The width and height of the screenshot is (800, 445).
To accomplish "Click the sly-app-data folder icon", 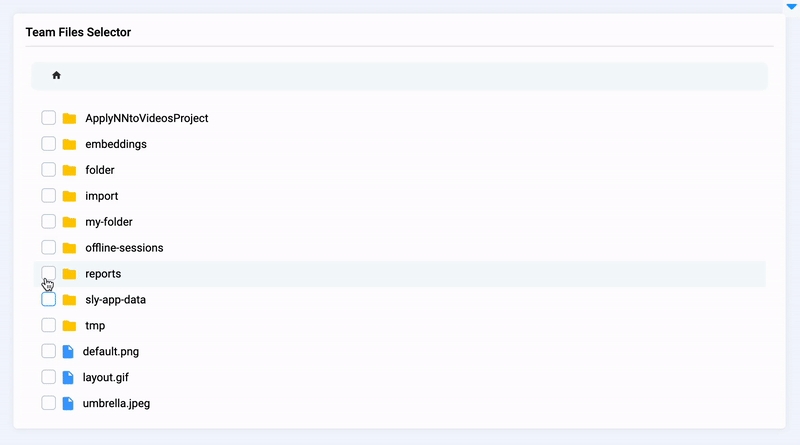I will [x=69, y=300].
